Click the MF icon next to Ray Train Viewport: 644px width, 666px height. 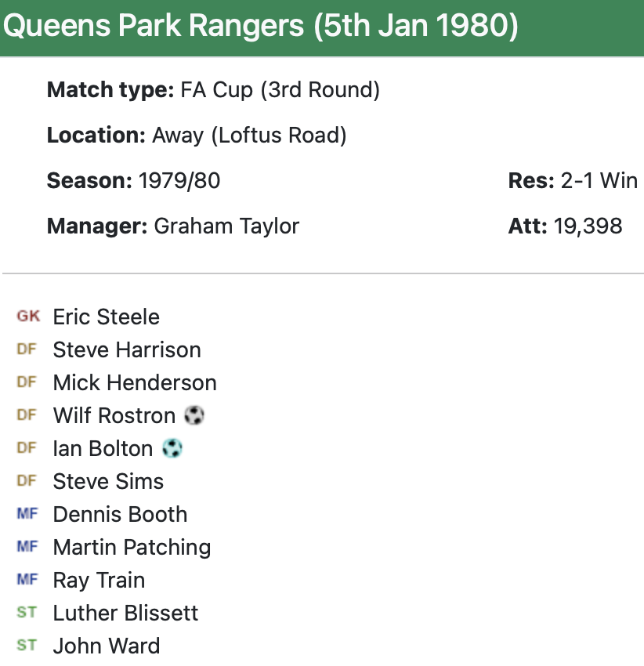coord(27,580)
